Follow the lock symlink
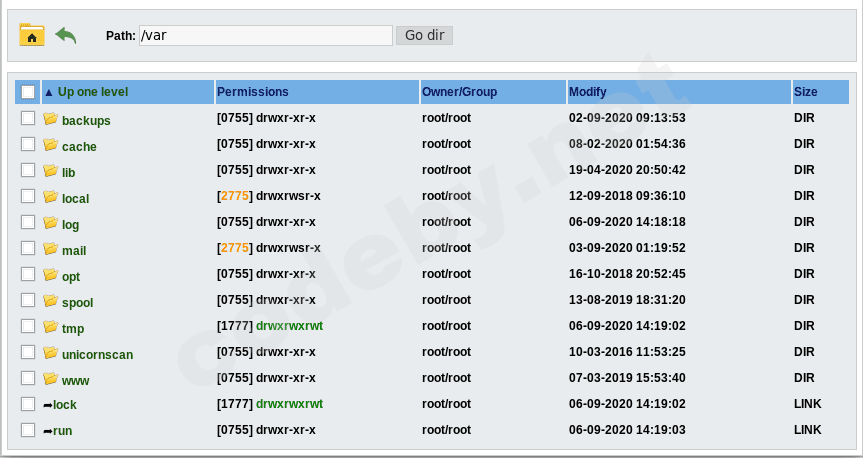Image resolution: width=863 pixels, height=458 pixels. [x=65, y=405]
